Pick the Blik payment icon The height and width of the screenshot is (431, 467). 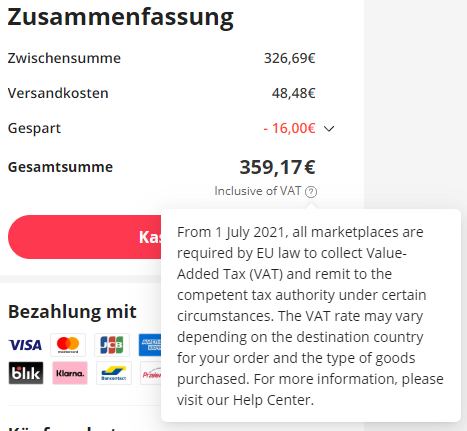click(x=26, y=373)
